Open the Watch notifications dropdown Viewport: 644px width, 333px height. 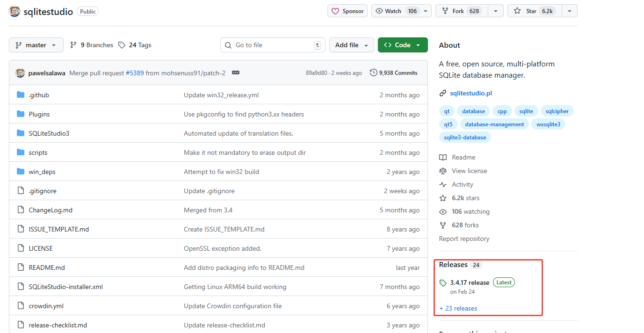coord(401,11)
